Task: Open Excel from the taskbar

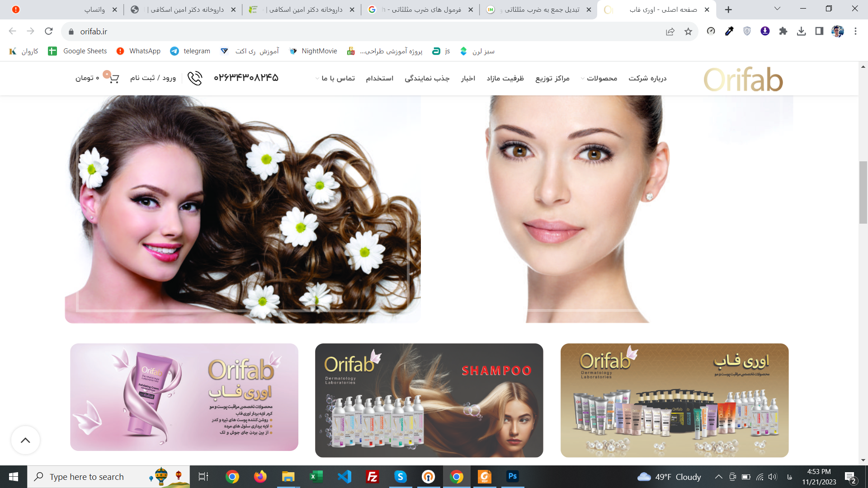Action: [x=316, y=476]
